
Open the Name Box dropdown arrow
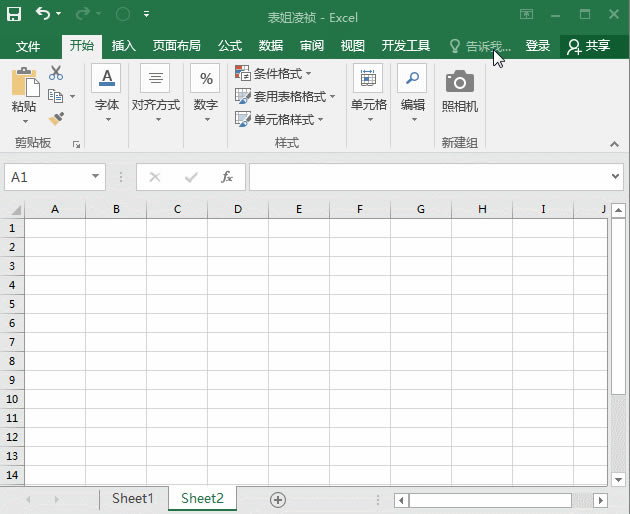pyautogui.click(x=96, y=177)
